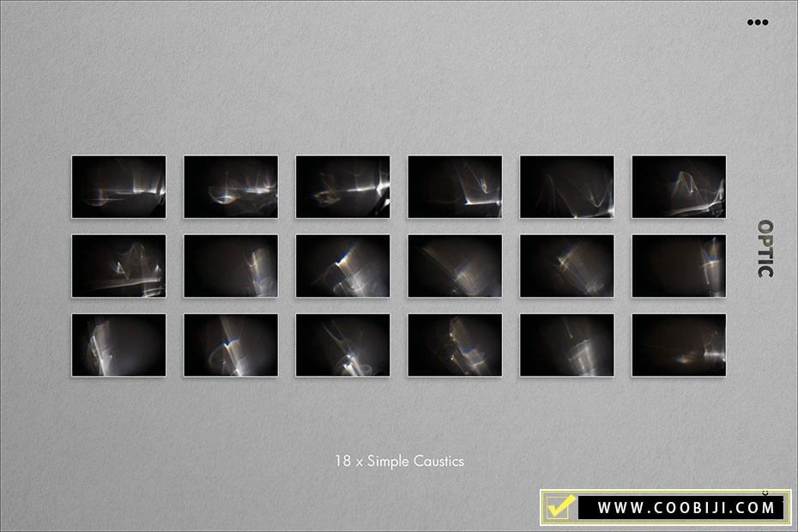This screenshot has height=532, width=798.
Task: Select last thumbnail in bottom row
Action: tap(679, 345)
